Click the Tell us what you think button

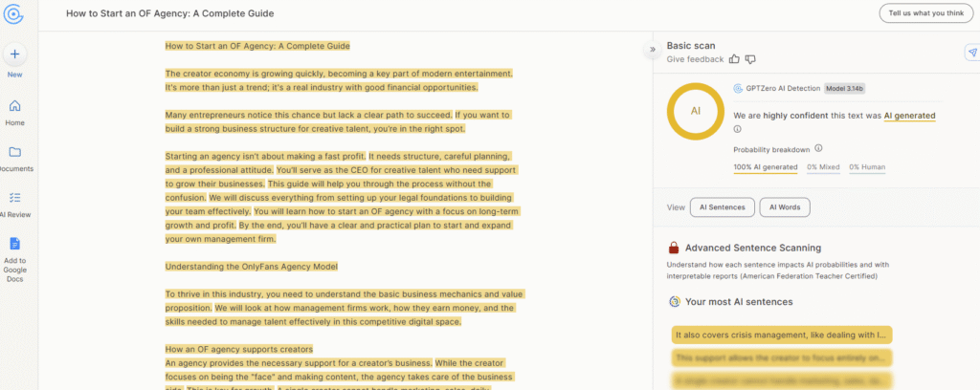[x=926, y=13]
